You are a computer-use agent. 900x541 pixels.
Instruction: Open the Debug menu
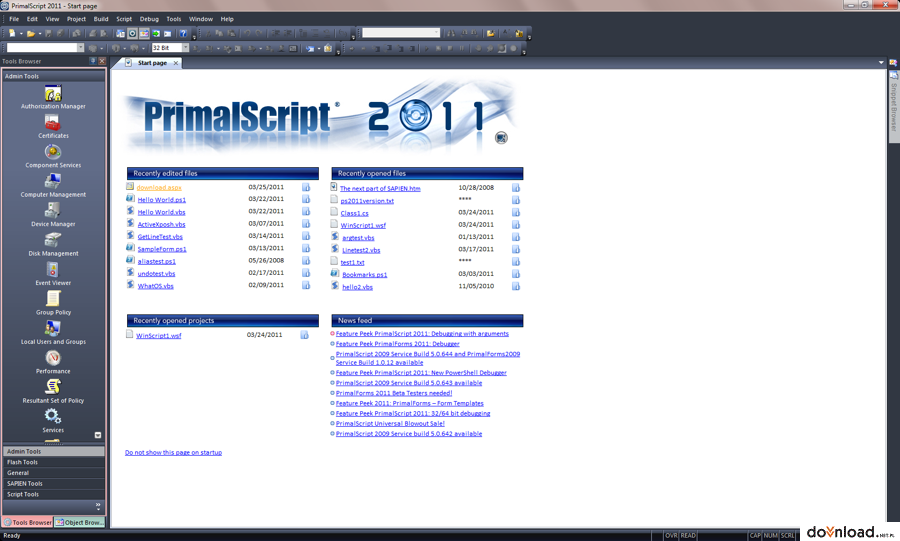point(149,19)
